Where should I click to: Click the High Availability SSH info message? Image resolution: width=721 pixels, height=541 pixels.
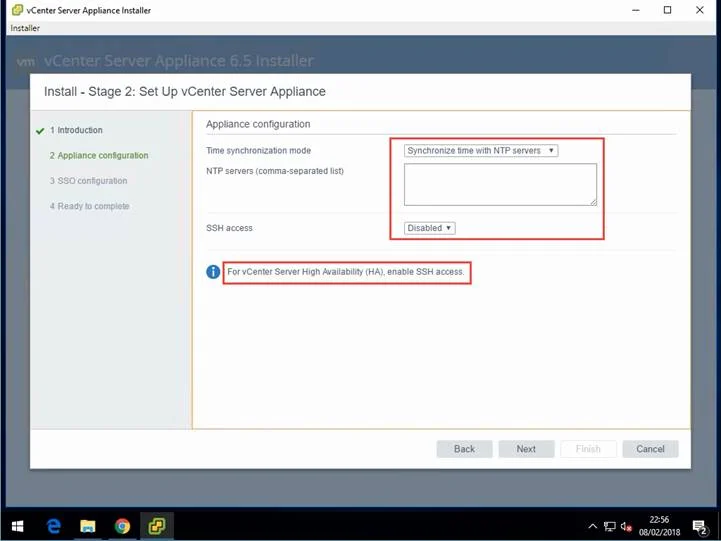tap(346, 272)
